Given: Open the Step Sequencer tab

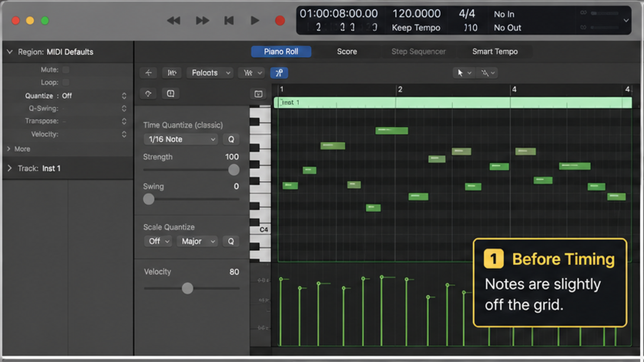Looking at the screenshot, I should pos(419,51).
